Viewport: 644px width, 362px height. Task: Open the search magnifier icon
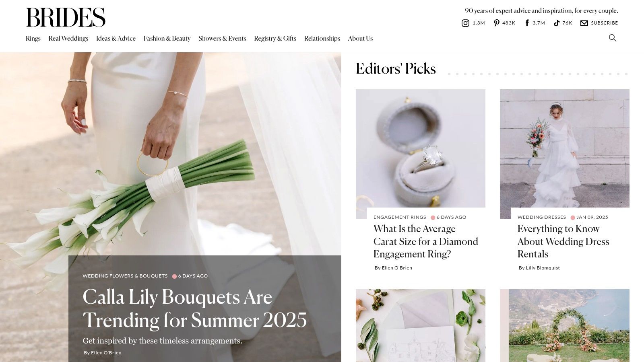coord(613,38)
